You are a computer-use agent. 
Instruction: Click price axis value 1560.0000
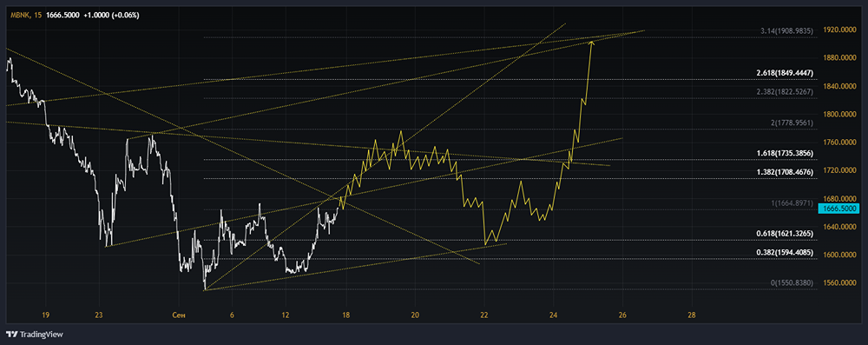[839, 283]
